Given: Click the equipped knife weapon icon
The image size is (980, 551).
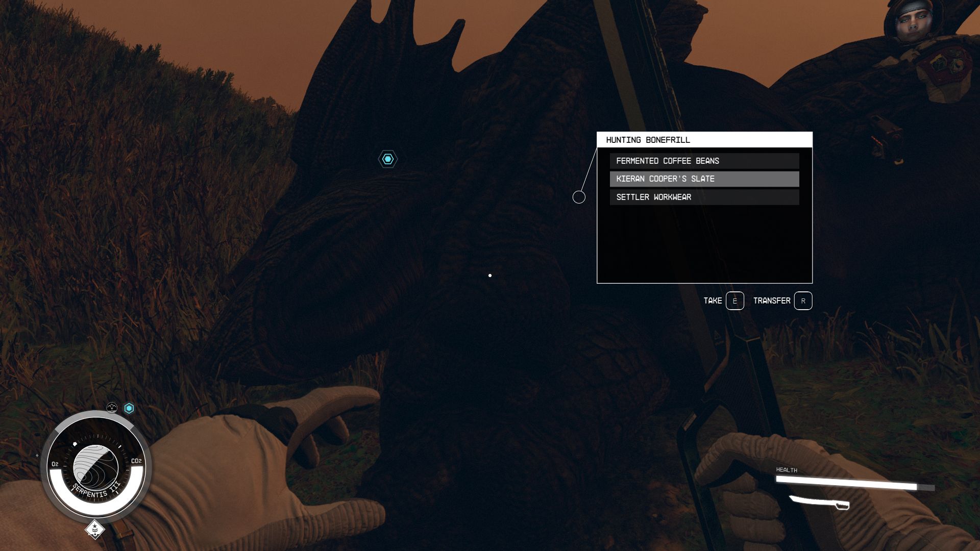Looking at the screenshot, I should coord(820,503).
